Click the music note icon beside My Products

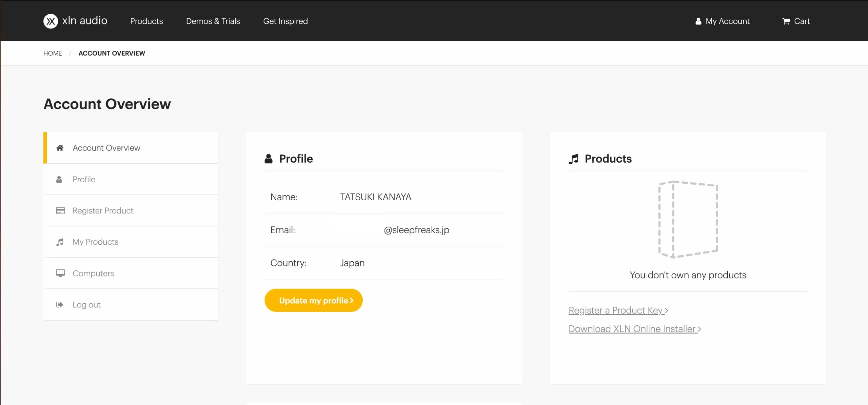[x=60, y=242]
